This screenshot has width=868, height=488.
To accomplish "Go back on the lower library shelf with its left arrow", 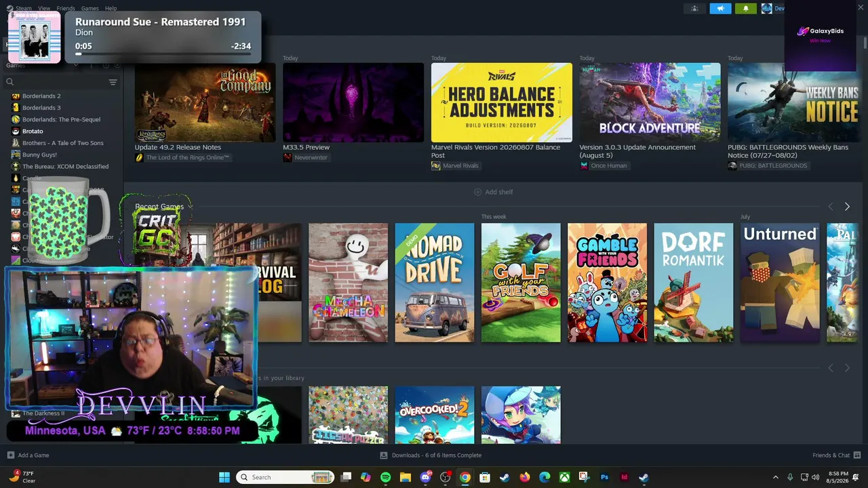I will coord(831,368).
